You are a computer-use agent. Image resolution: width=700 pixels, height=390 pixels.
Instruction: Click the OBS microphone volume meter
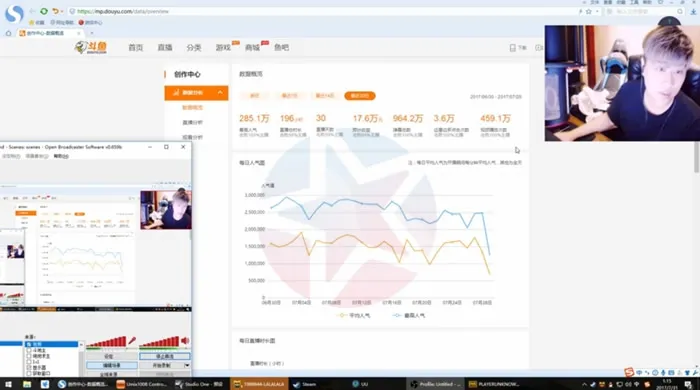106,342
